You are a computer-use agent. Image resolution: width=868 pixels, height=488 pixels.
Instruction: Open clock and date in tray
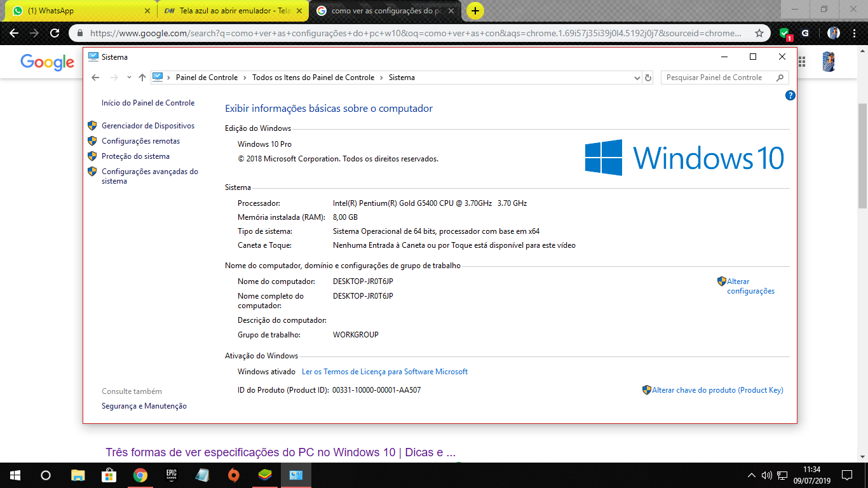[x=811, y=475]
